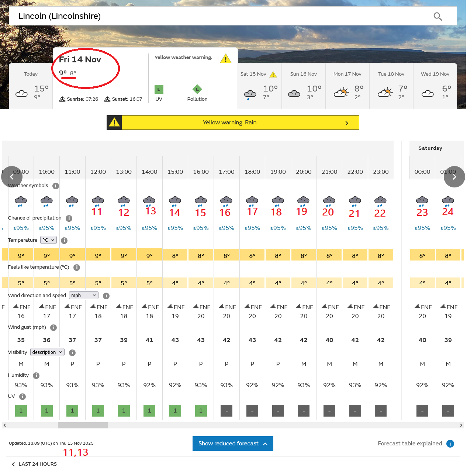The width and height of the screenshot is (467, 476).
Task: Open the temperature unit °C dropdown
Action: [48, 240]
